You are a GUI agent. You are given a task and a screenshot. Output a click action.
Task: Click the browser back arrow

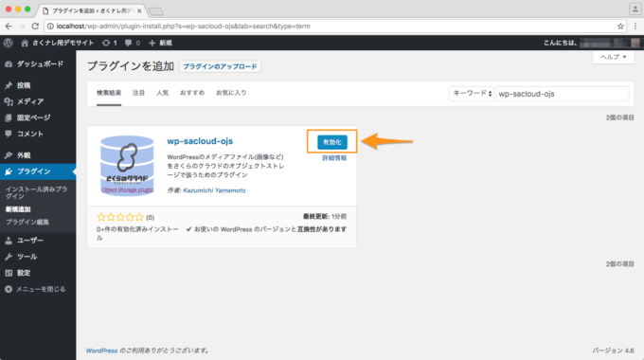pyautogui.click(x=9, y=26)
